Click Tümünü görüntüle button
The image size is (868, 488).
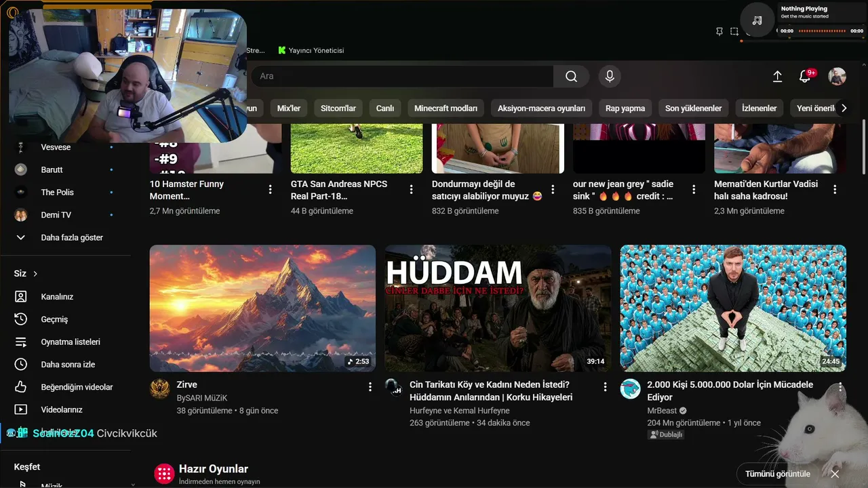[778, 474]
